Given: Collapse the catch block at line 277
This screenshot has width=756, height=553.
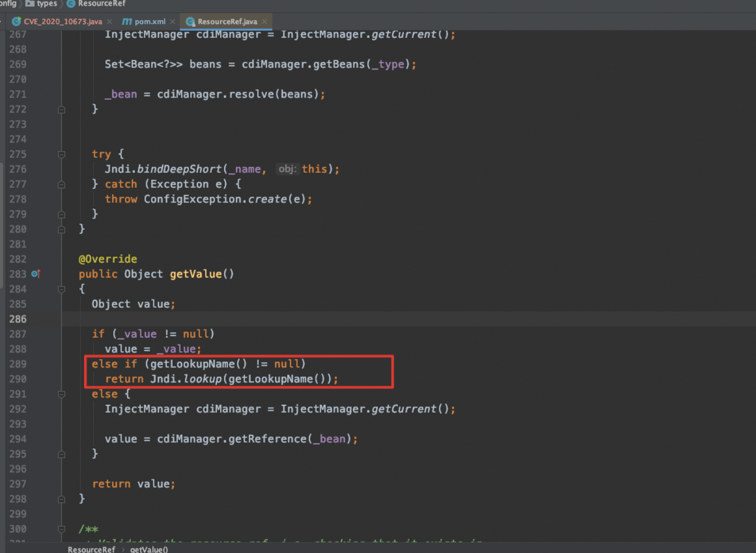Looking at the screenshot, I should coord(61,185).
